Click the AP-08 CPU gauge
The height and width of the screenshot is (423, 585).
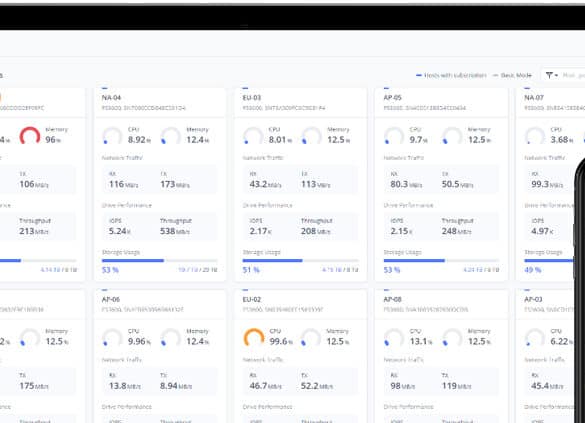coord(394,338)
